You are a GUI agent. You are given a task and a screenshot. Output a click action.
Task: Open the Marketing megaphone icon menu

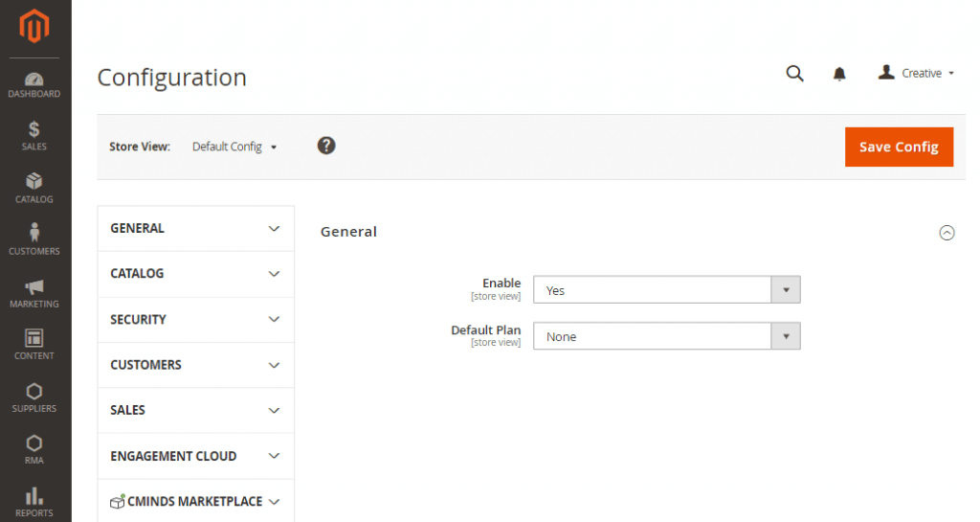point(34,292)
